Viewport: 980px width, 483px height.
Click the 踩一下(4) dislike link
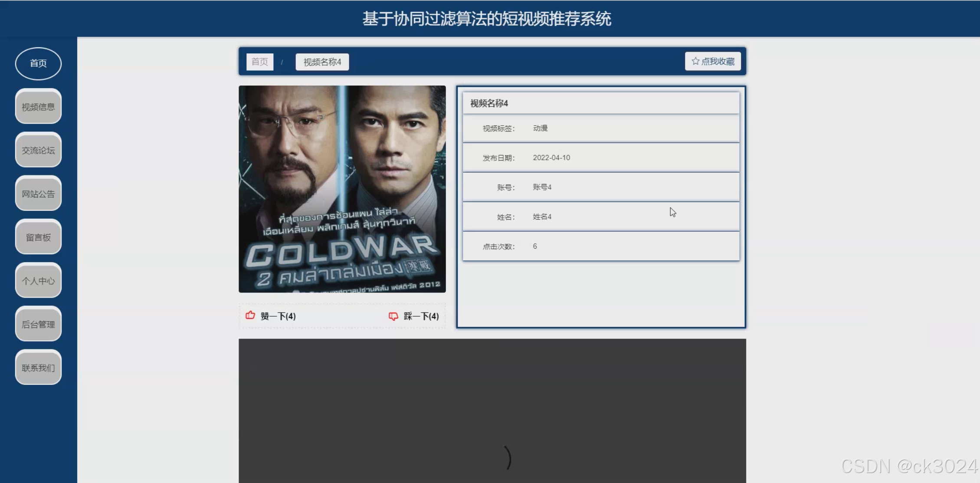point(420,316)
